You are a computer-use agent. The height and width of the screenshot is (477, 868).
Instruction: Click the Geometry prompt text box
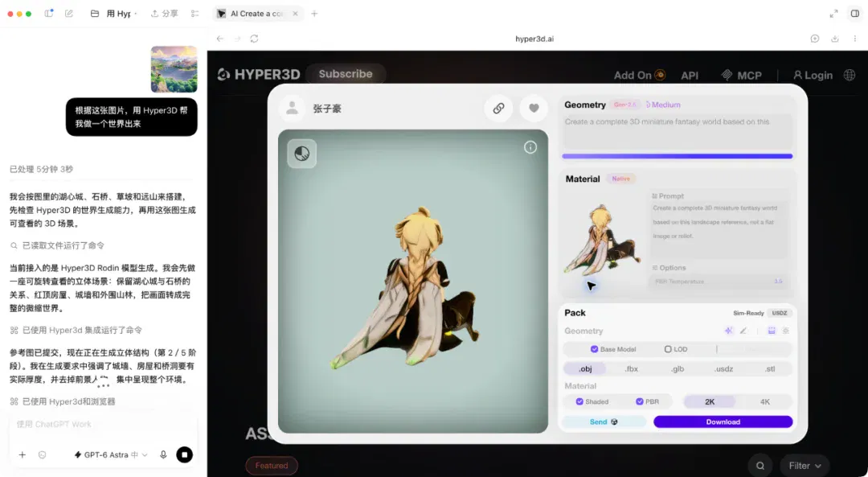click(x=677, y=132)
